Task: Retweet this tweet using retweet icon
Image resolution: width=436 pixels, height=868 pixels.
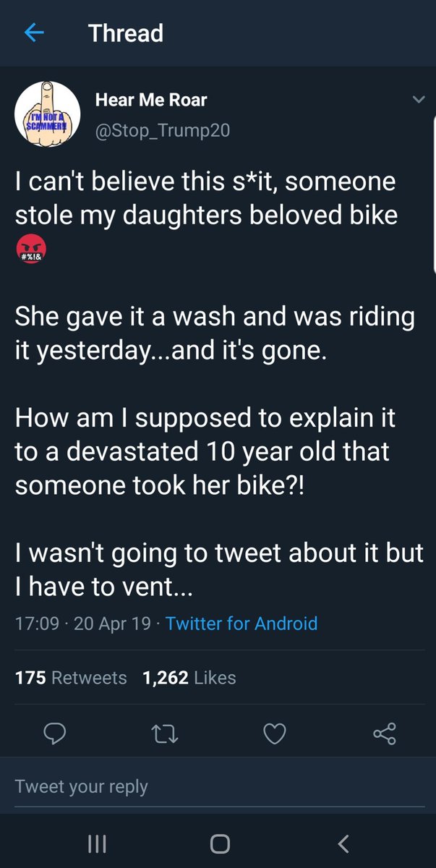Action: tap(165, 736)
